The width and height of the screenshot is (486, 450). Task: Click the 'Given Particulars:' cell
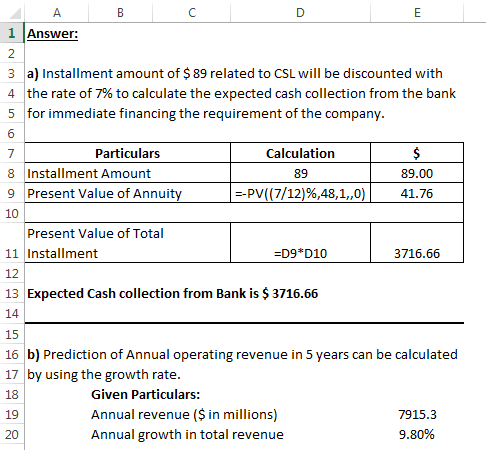(x=146, y=394)
